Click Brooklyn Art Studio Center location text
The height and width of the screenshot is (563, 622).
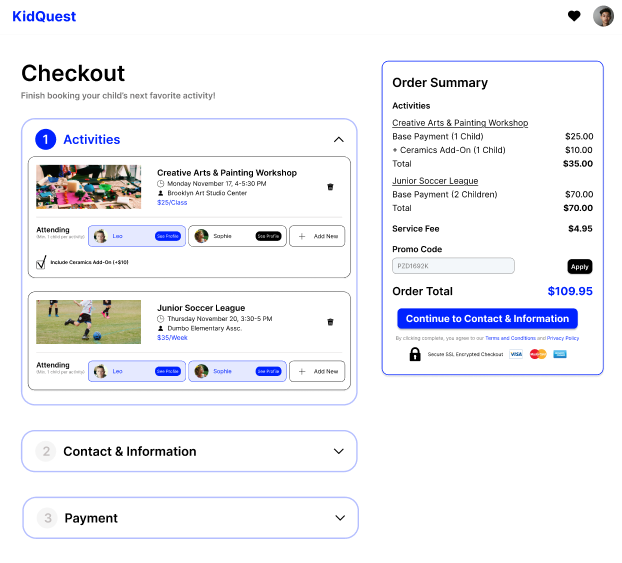click(x=207, y=193)
